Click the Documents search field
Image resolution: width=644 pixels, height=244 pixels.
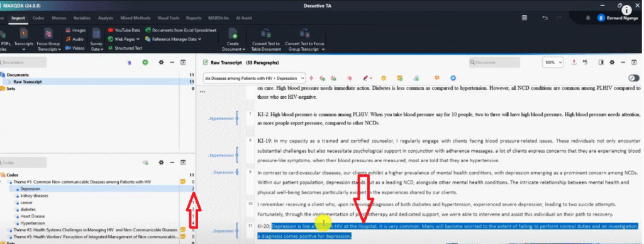tap(24, 62)
